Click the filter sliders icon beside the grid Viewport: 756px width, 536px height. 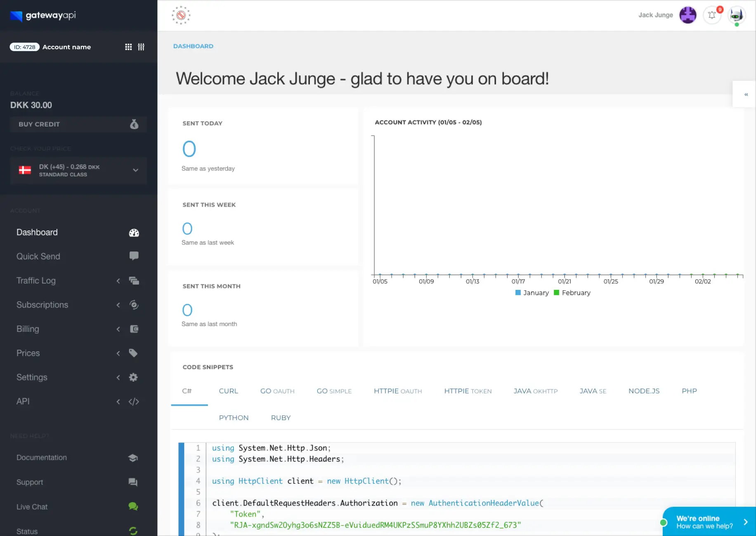(141, 47)
